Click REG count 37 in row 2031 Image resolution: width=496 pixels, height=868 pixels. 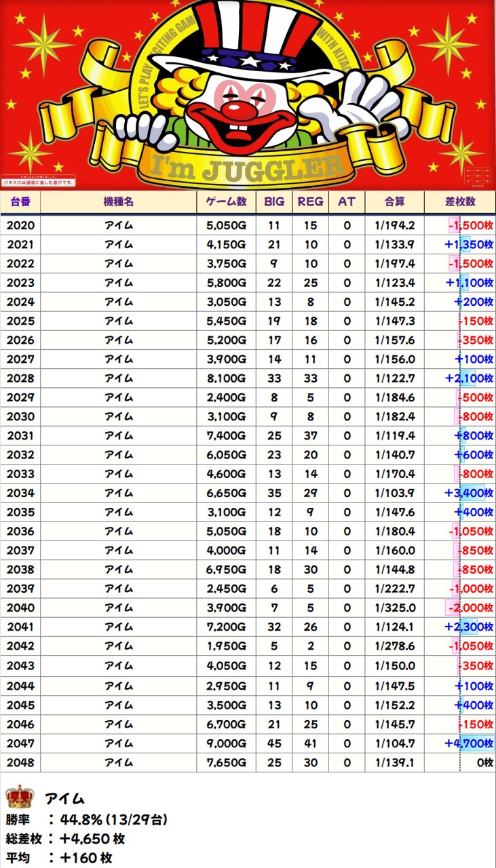[311, 436]
